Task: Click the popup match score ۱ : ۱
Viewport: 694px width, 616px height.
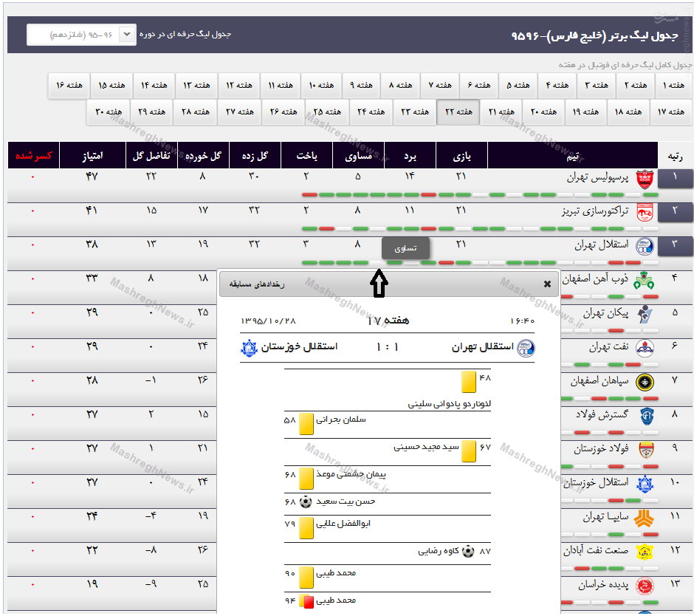Action: 388,348
